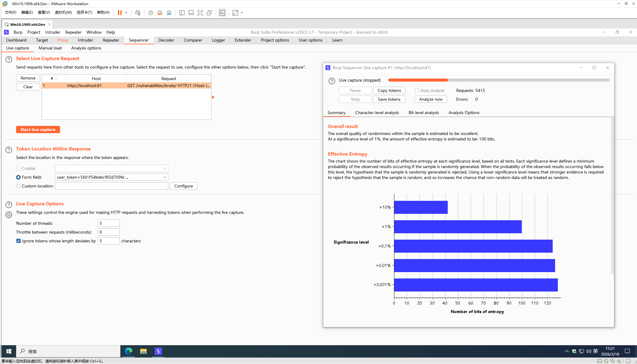
Task: Click the VMware pause virtual machine icon
Action: (120, 13)
